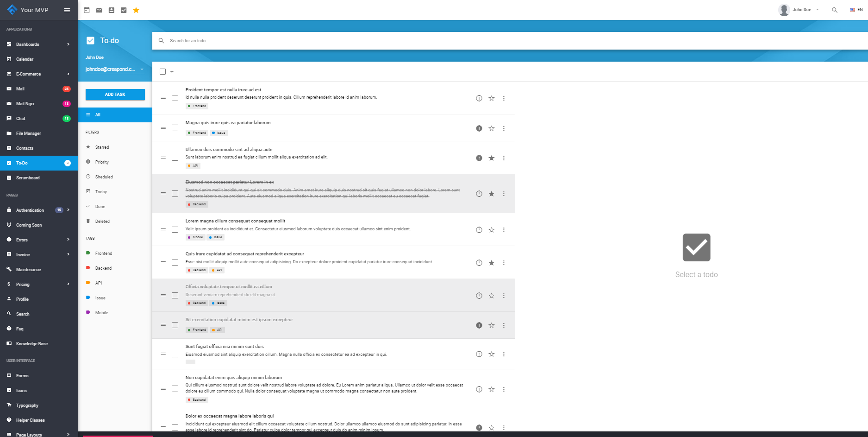Open Chat in the sidebar
Image resolution: width=868 pixels, height=437 pixels.
point(39,119)
